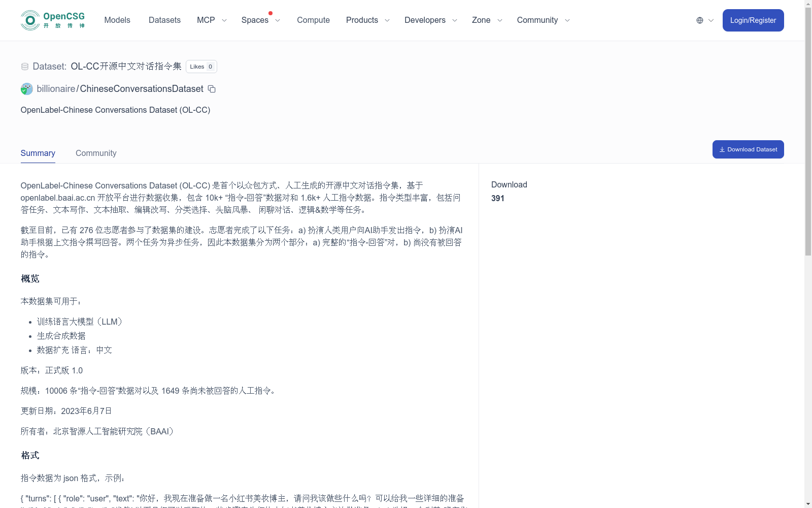The image size is (812, 508).
Task: Open the Zone menu
Action: 481,20
